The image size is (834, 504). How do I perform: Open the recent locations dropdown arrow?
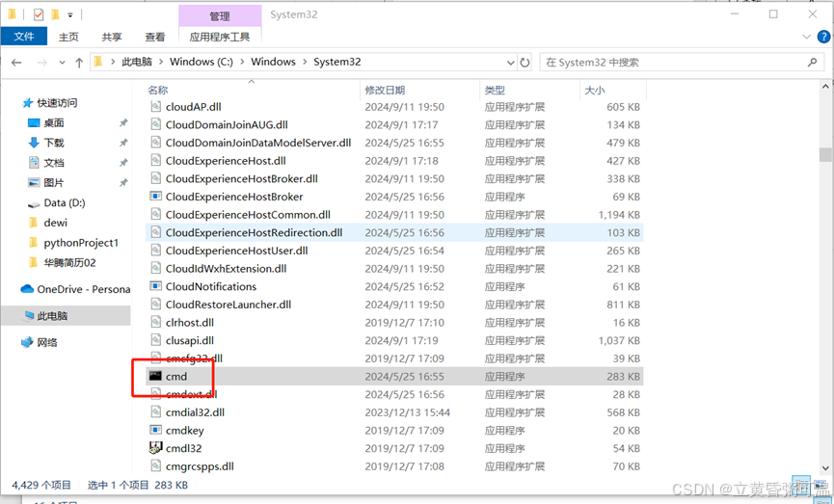point(63,63)
